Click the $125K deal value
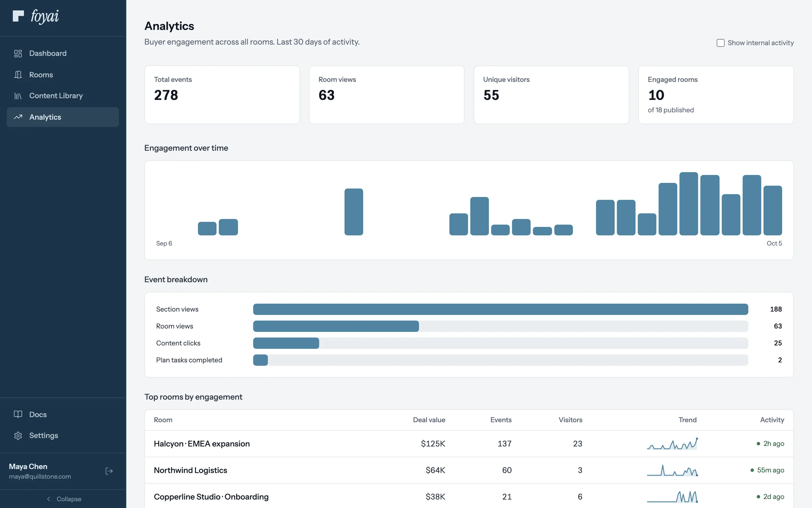 (433, 444)
